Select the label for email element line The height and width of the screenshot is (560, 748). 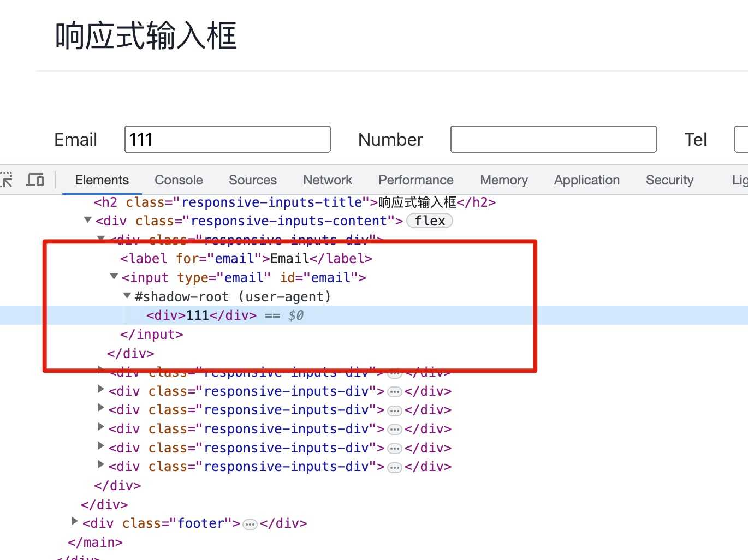tap(246, 259)
